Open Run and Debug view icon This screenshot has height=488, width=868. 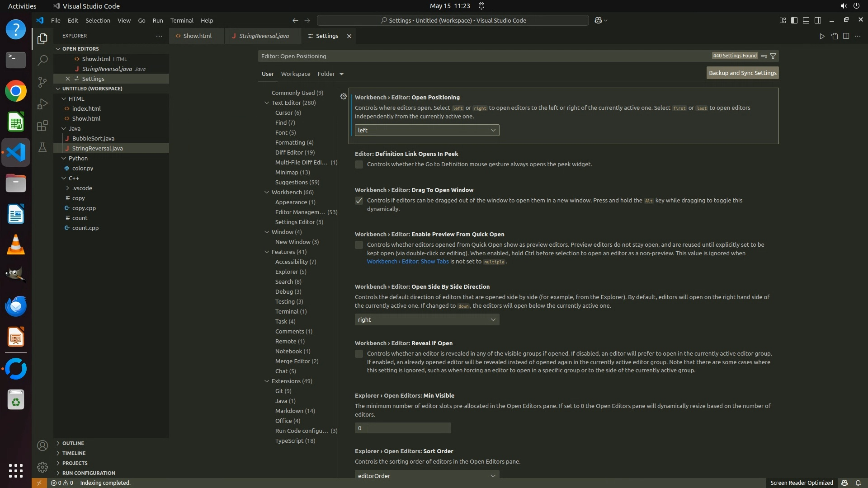coord(42,104)
